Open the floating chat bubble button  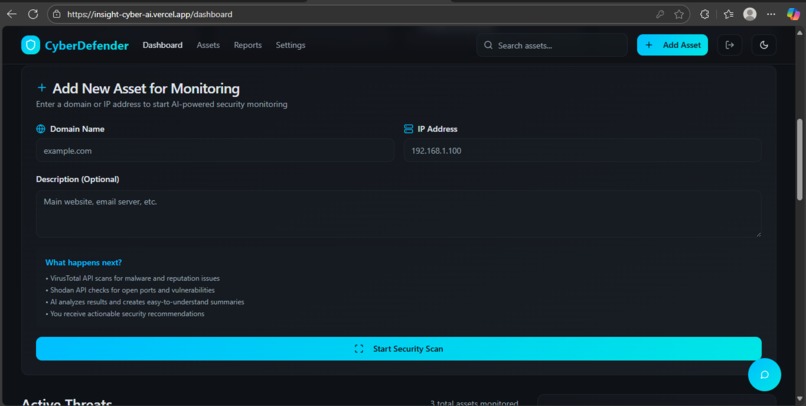click(x=764, y=375)
